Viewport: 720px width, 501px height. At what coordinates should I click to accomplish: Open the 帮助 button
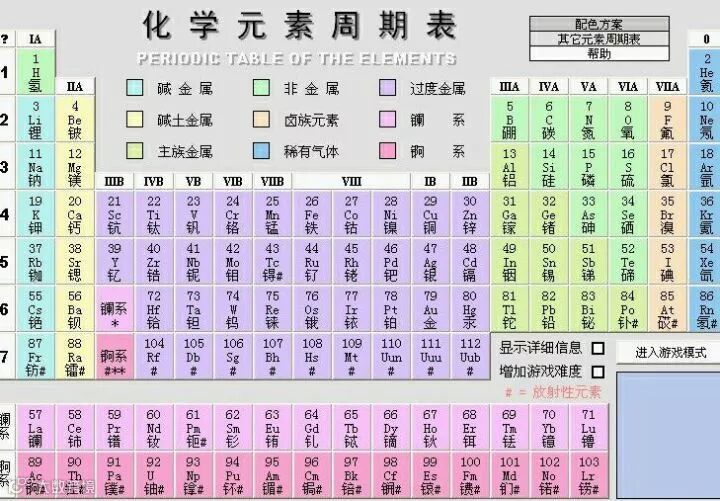click(599, 54)
